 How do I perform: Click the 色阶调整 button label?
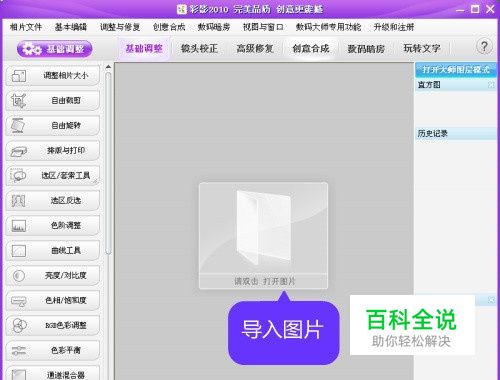(x=66, y=226)
